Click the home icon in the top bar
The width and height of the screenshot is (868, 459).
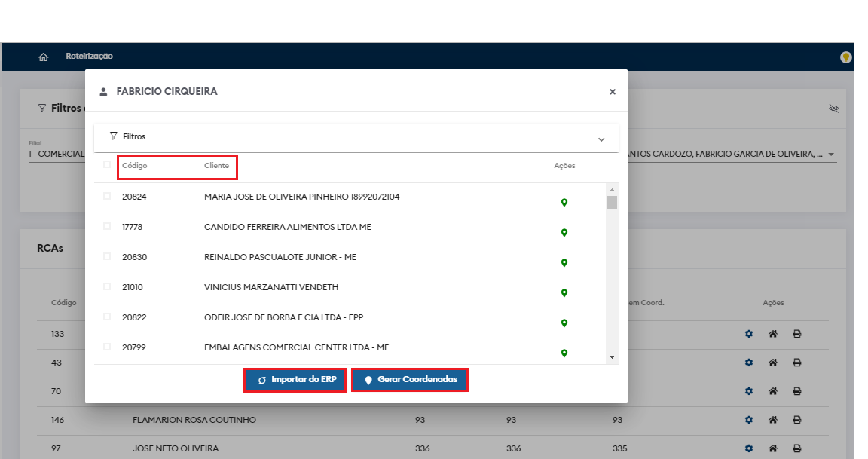coord(43,57)
